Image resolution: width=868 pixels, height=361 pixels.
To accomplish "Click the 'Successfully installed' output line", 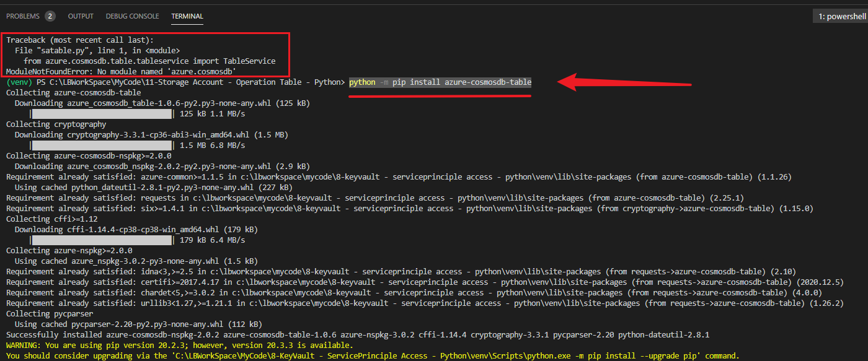I will (x=357, y=334).
